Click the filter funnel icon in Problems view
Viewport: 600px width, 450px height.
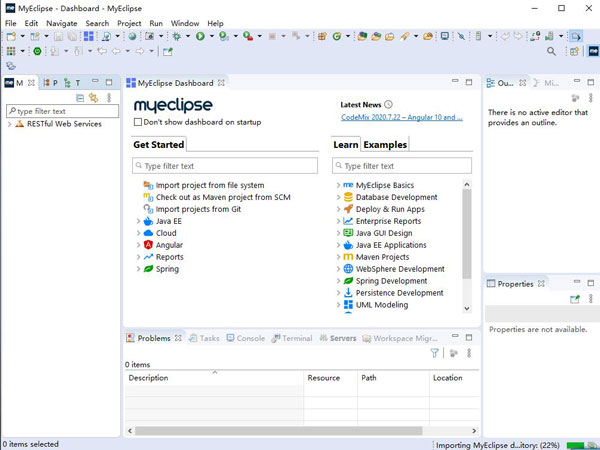(434, 353)
